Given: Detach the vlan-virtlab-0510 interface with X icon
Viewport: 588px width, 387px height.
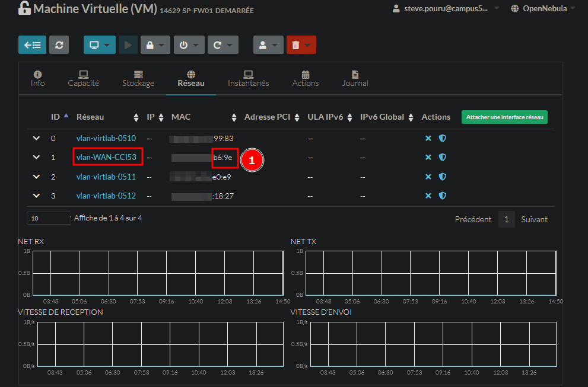Looking at the screenshot, I should (428, 138).
